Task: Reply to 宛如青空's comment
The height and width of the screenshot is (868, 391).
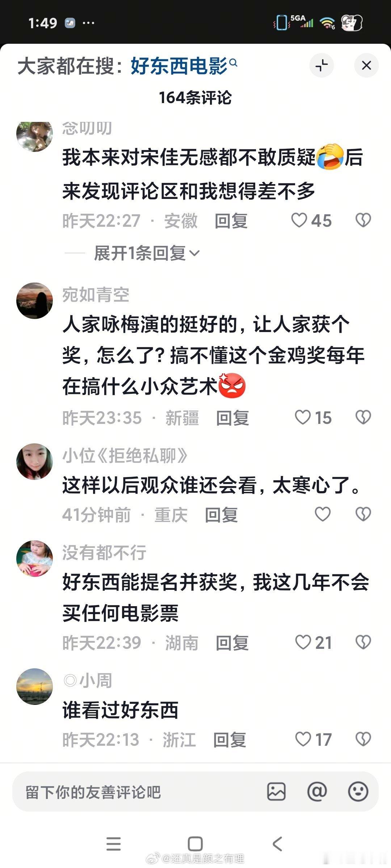Action: point(232,418)
